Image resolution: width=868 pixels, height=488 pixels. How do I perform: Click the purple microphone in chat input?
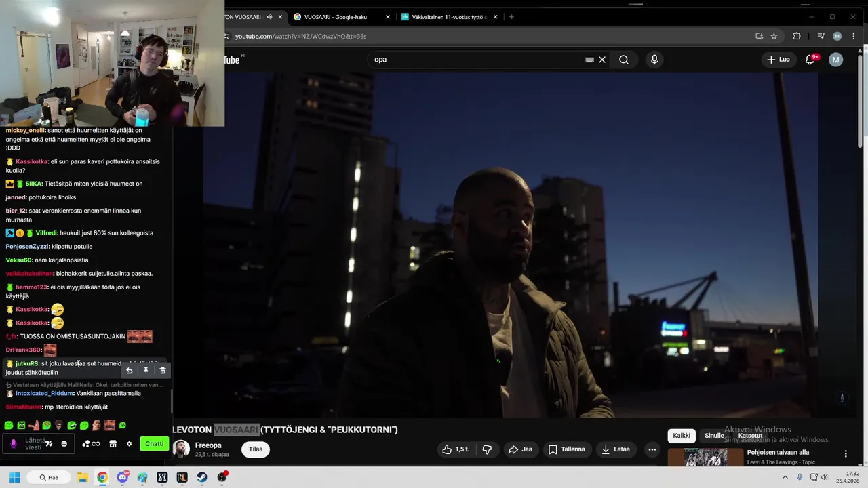point(13,444)
